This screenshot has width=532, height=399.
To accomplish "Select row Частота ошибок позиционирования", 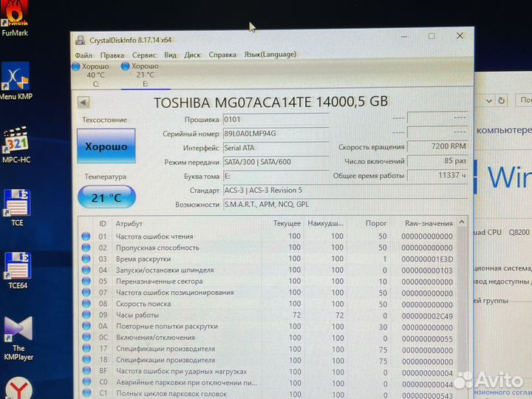I will [x=268, y=292].
